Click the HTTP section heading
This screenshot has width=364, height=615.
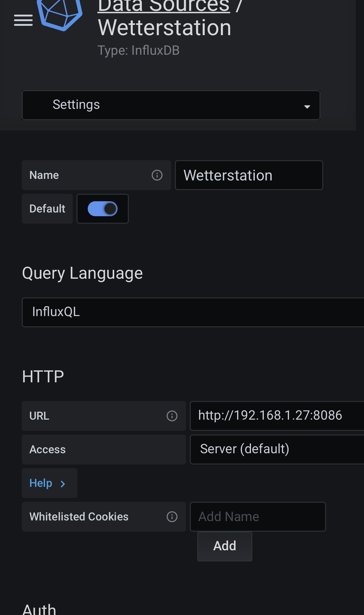coord(43,376)
